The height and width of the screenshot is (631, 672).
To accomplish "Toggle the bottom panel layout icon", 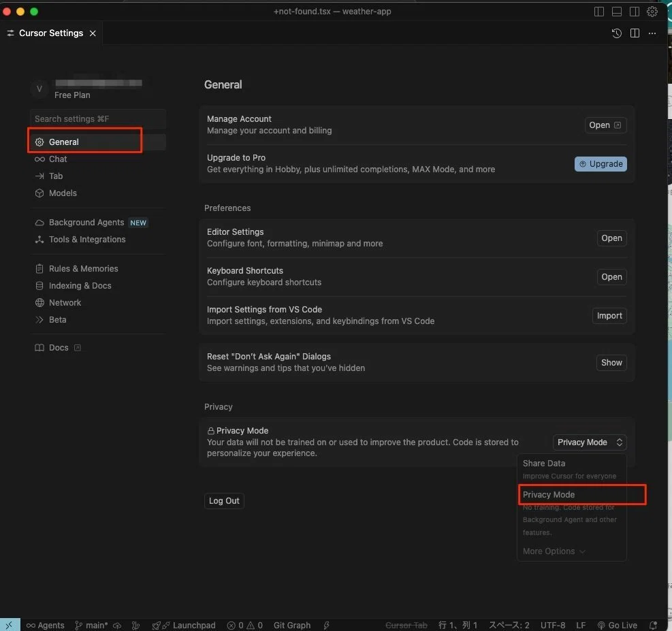I will click(x=617, y=12).
